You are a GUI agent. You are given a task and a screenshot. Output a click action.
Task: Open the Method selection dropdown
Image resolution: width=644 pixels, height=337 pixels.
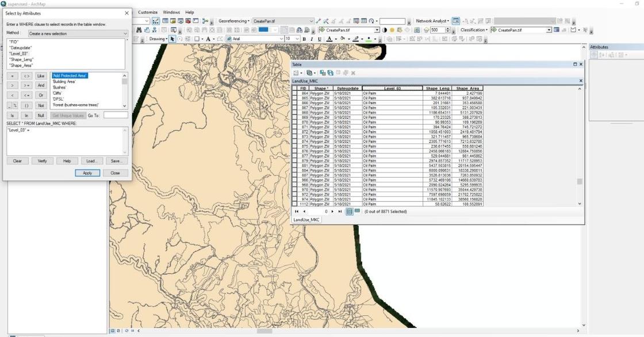[78, 33]
